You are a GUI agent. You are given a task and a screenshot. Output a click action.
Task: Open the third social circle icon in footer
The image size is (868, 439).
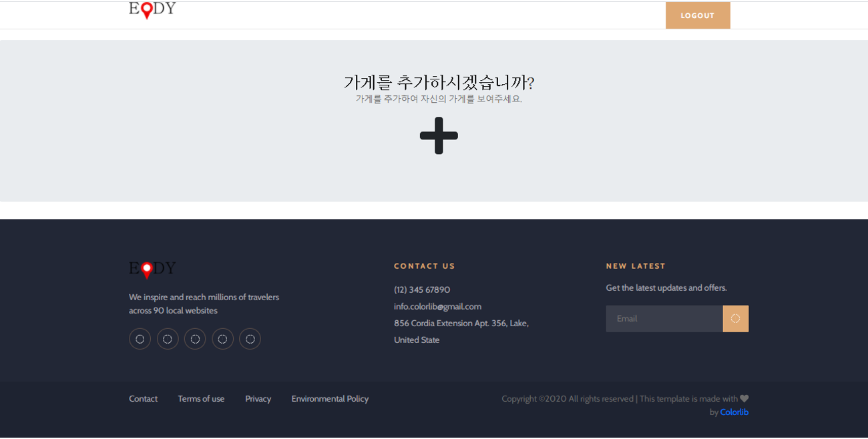(x=195, y=339)
